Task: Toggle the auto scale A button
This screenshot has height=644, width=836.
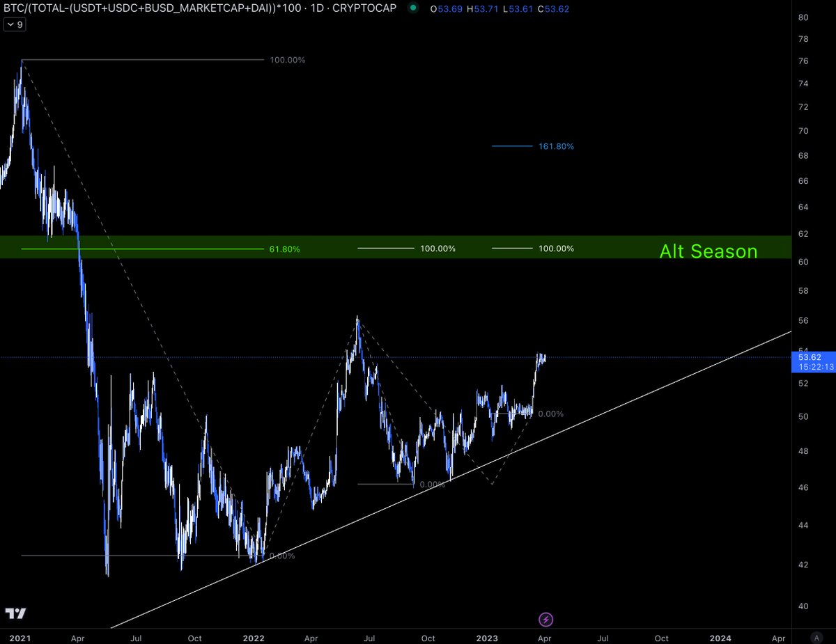Action: [816, 638]
